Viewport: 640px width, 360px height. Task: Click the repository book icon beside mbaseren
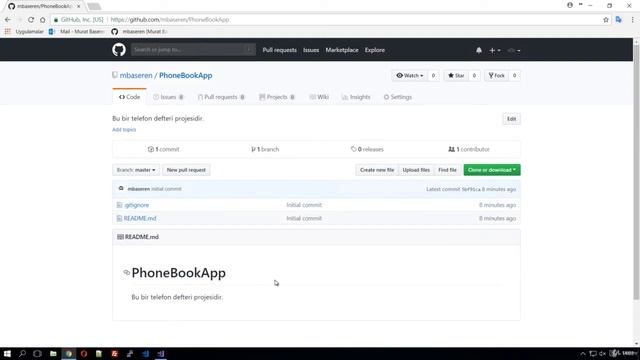click(x=115, y=75)
